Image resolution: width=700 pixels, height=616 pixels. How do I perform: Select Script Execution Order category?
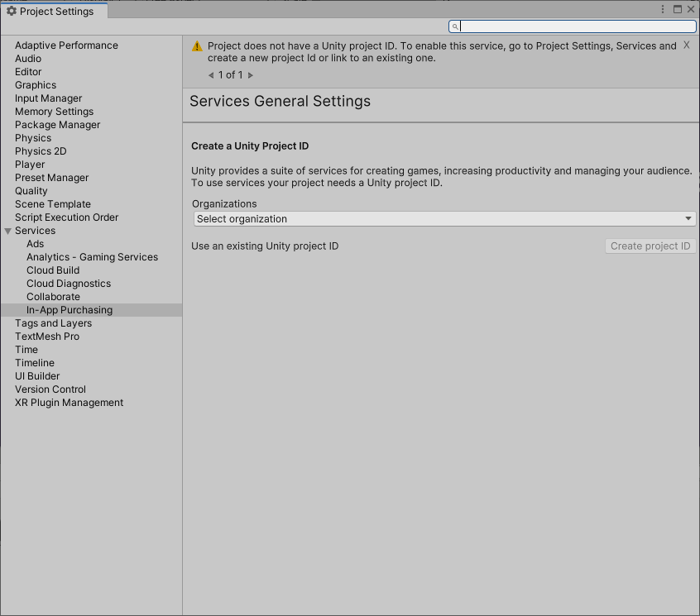(x=66, y=217)
